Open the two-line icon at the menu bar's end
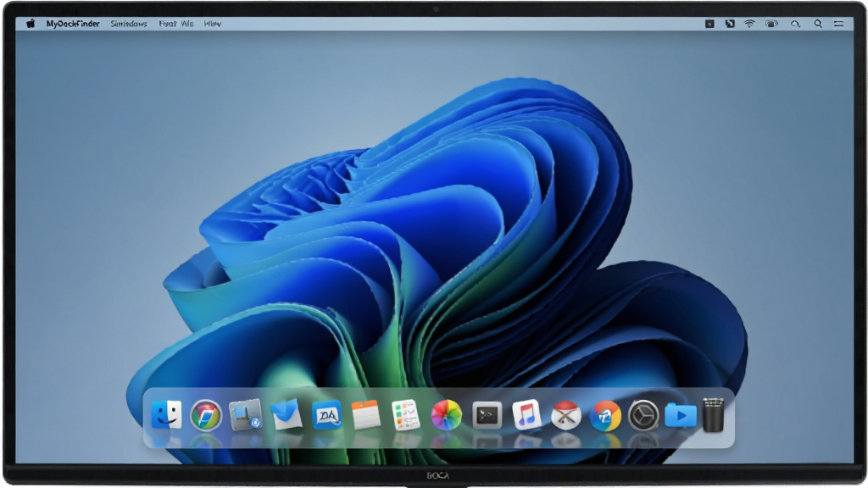This screenshot has height=488, width=868. [x=839, y=24]
